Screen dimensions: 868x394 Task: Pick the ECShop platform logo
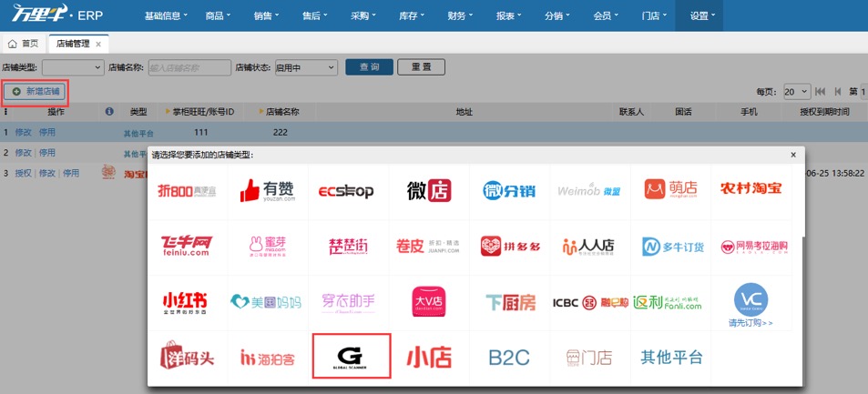pyautogui.click(x=346, y=191)
